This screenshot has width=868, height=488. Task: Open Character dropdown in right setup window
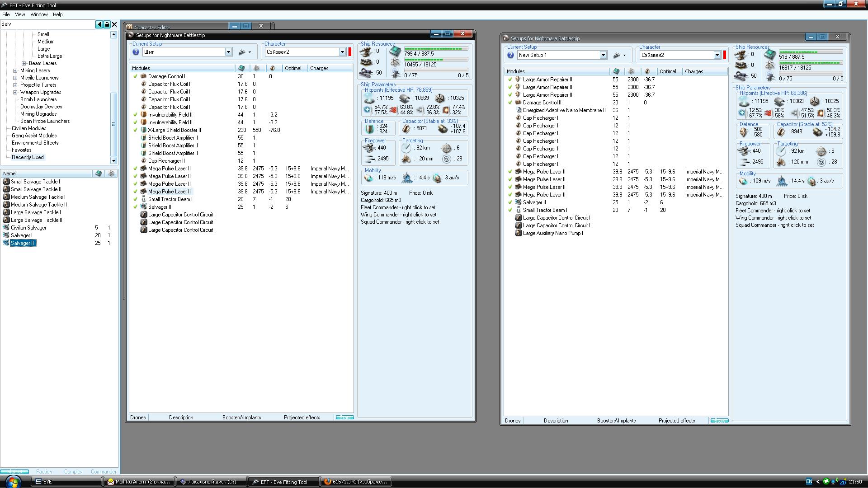[x=717, y=55]
